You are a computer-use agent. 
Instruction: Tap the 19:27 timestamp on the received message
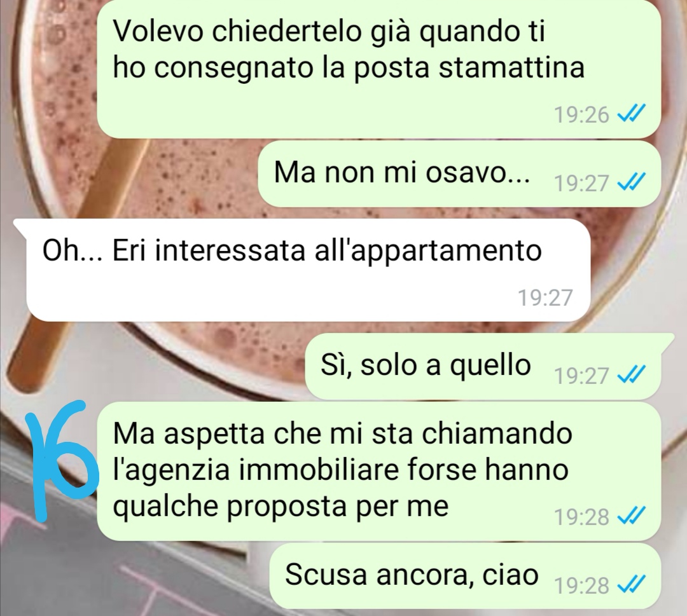pyautogui.click(x=546, y=298)
